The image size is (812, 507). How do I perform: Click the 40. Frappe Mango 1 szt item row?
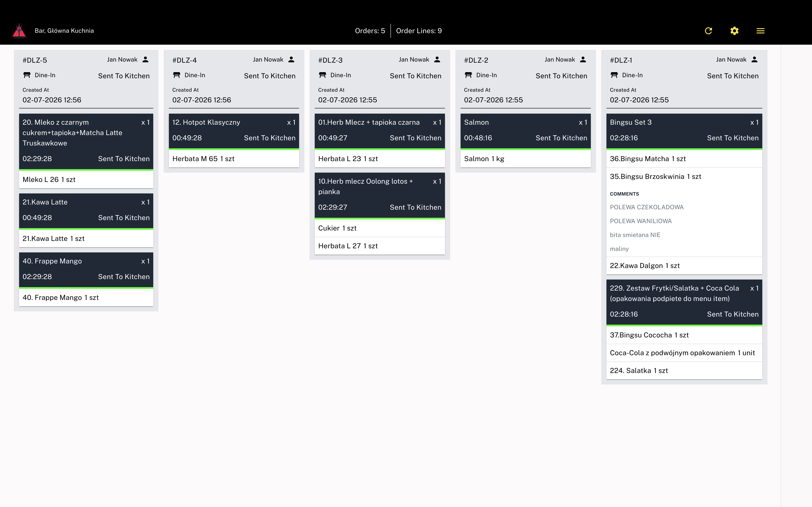[86, 298]
